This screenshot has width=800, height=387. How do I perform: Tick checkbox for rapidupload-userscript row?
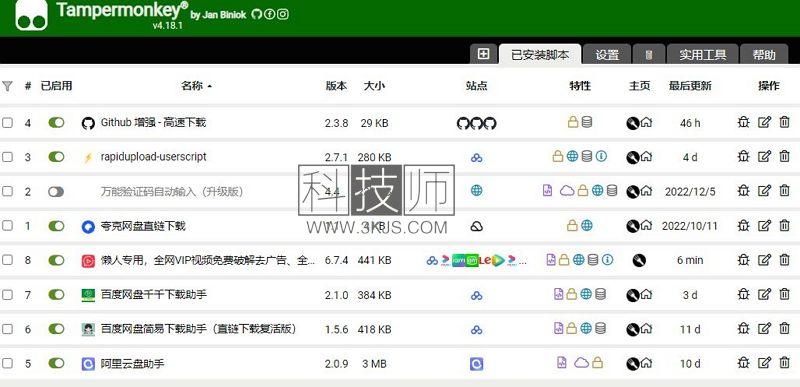click(7, 157)
